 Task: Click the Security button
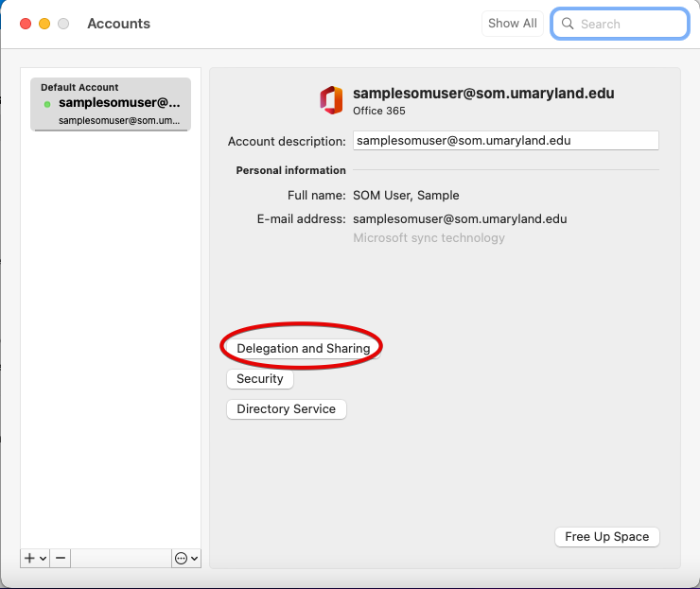259,379
